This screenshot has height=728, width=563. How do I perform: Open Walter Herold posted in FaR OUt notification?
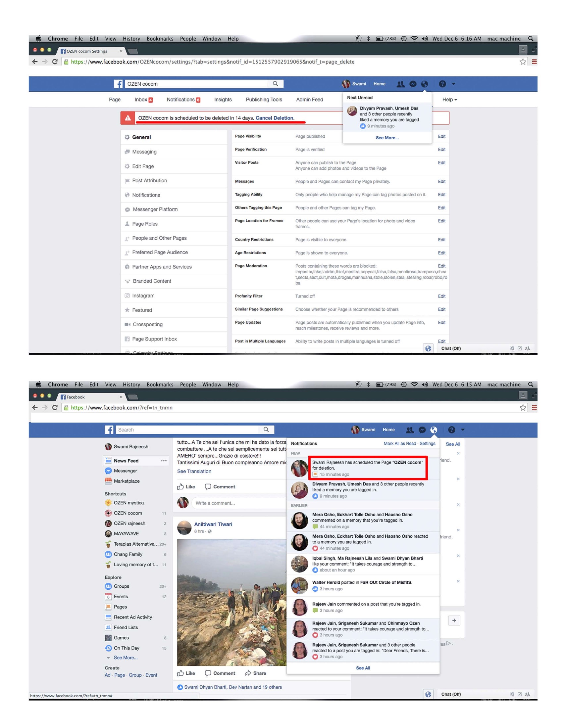click(363, 586)
